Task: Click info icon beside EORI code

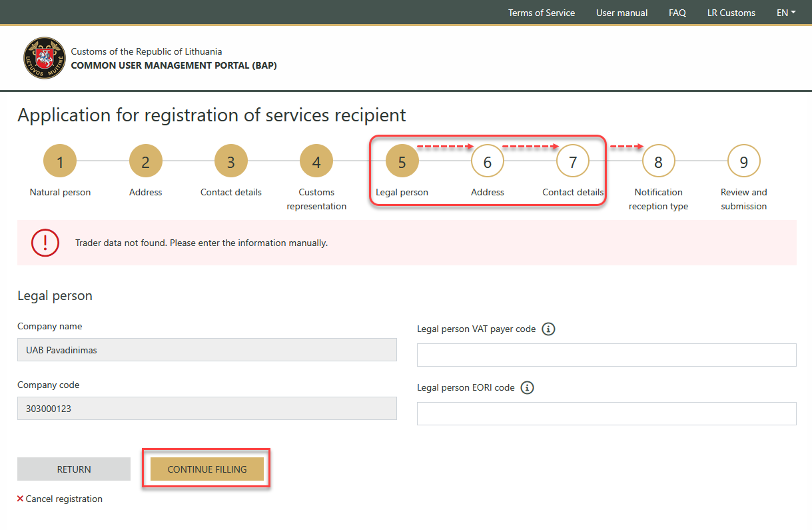Action: click(527, 387)
